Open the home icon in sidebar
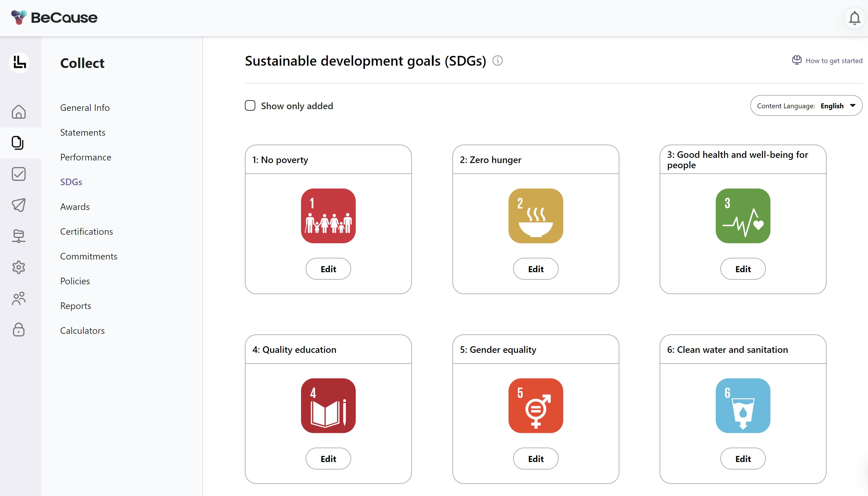The height and width of the screenshot is (496, 868). 19,112
